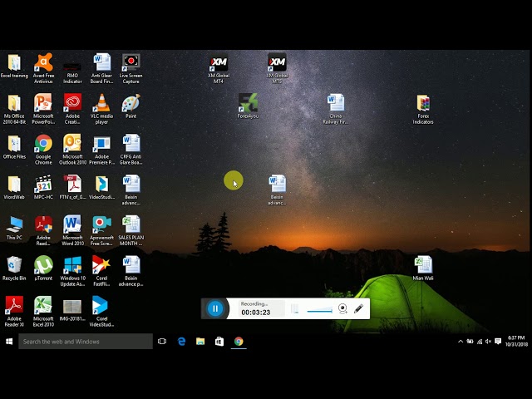Open the recorder's pencil annotation tool
The width and height of the screenshot is (532, 399).
click(359, 308)
